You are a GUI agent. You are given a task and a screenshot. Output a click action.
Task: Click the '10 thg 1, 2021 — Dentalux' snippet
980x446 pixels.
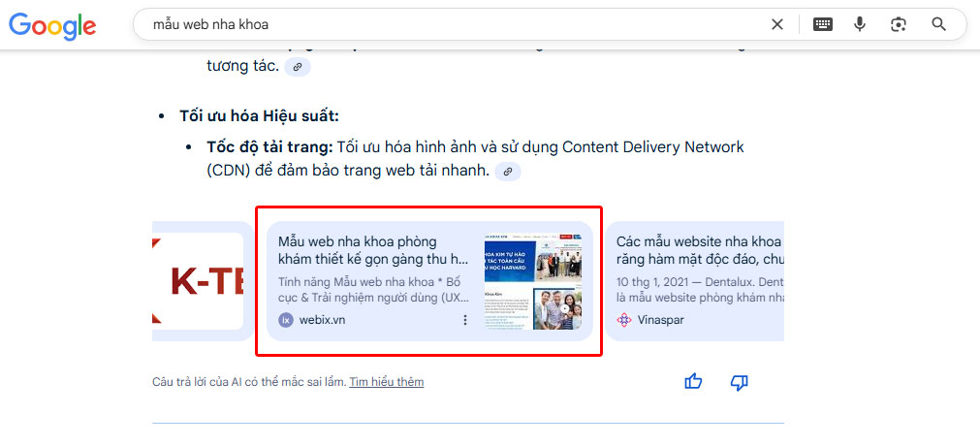click(x=700, y=290)
